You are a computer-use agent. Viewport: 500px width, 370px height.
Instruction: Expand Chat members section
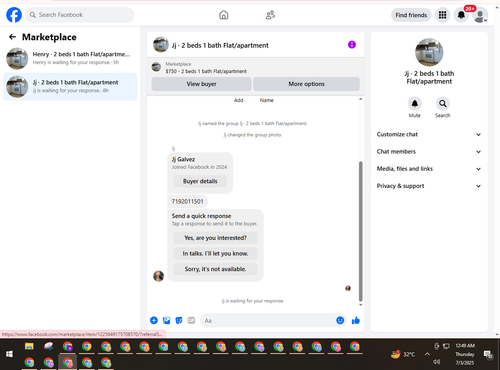click(429, 152)
